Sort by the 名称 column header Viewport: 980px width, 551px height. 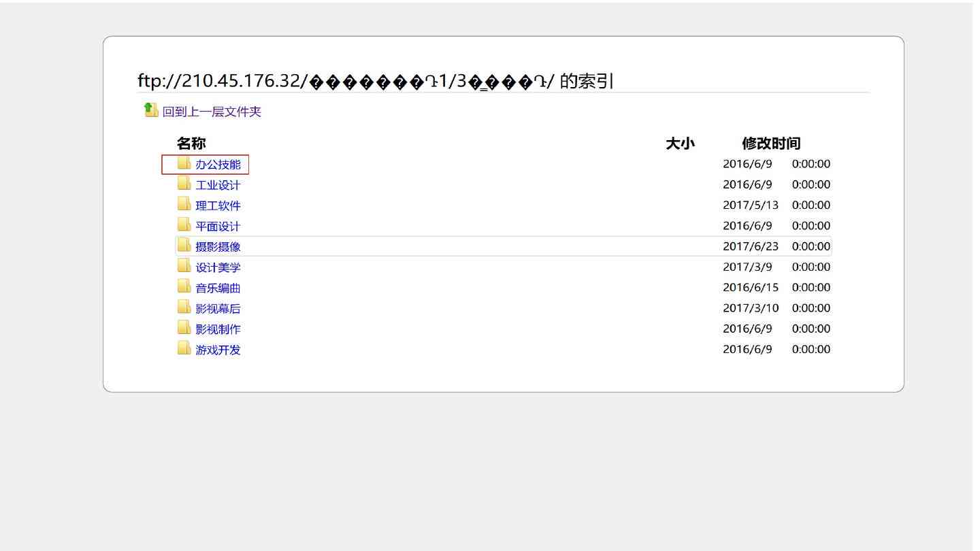pos(191,144)
